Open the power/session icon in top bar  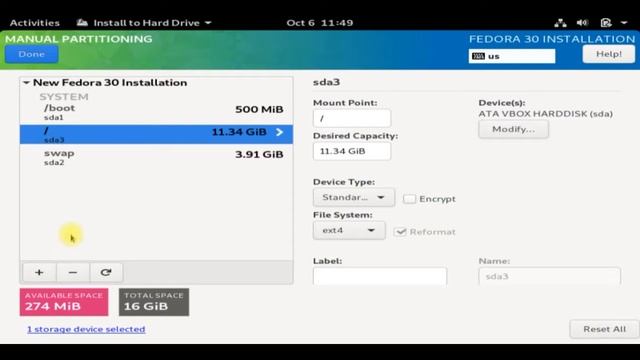(x=606, y=23)
